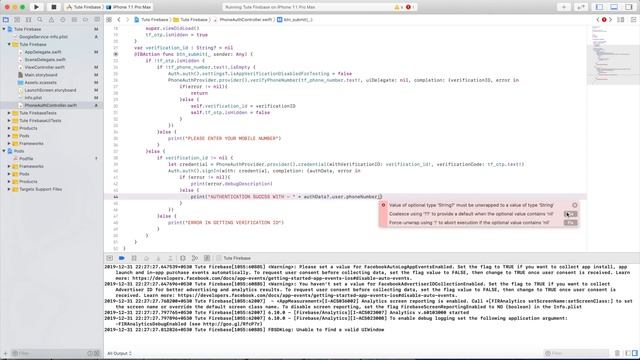Jump to the next issue arrow
The height and width of the screenshot is (360, 640).
coord(611,20)
